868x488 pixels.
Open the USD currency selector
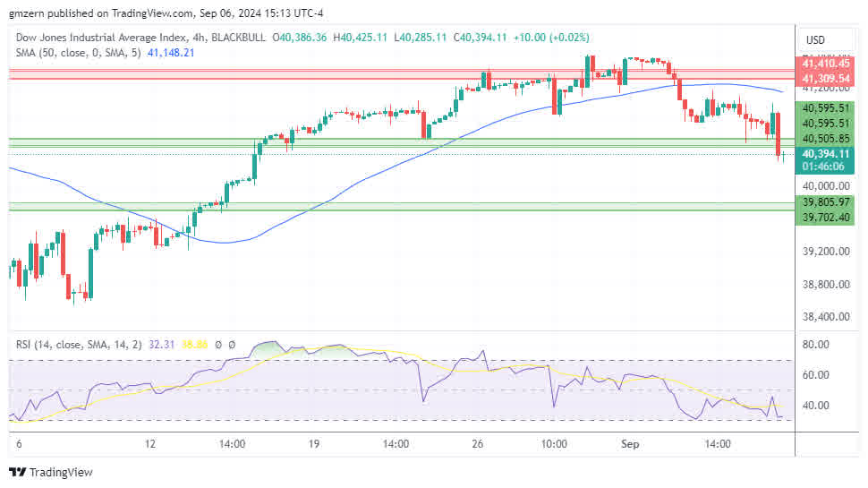pyautogui.click(x=825, y=40)
